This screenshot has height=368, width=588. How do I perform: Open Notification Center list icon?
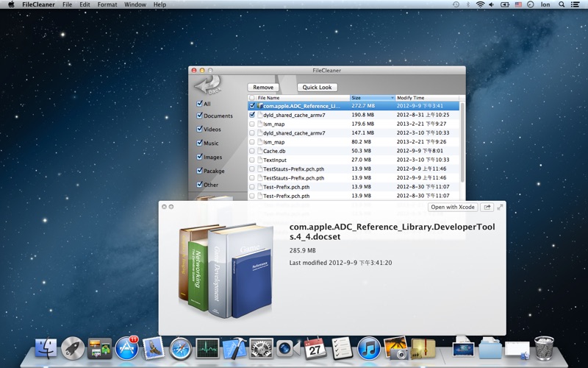(575, 4)
